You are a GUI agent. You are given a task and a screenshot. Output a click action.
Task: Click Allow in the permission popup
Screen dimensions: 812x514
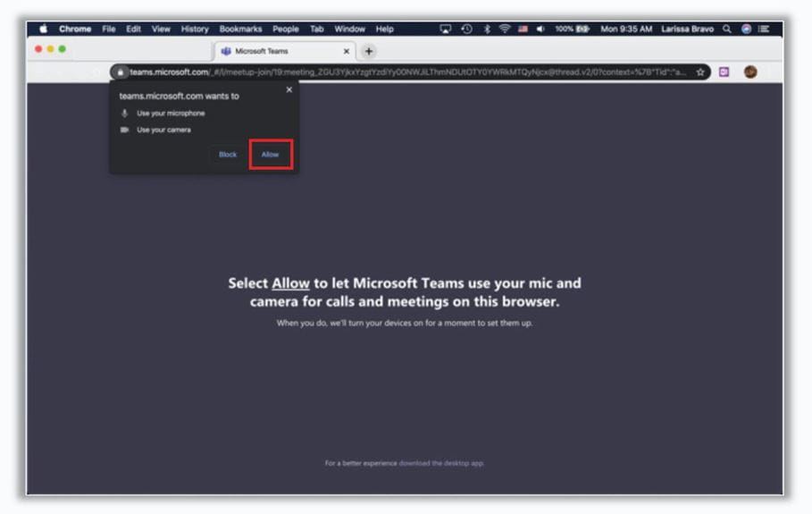coord(271,155)
